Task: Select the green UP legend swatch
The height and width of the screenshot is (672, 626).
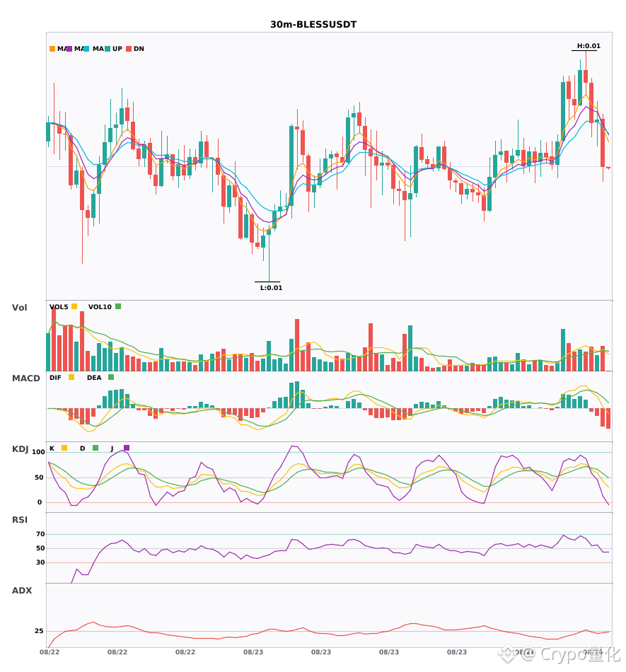Action: (108, 49)
